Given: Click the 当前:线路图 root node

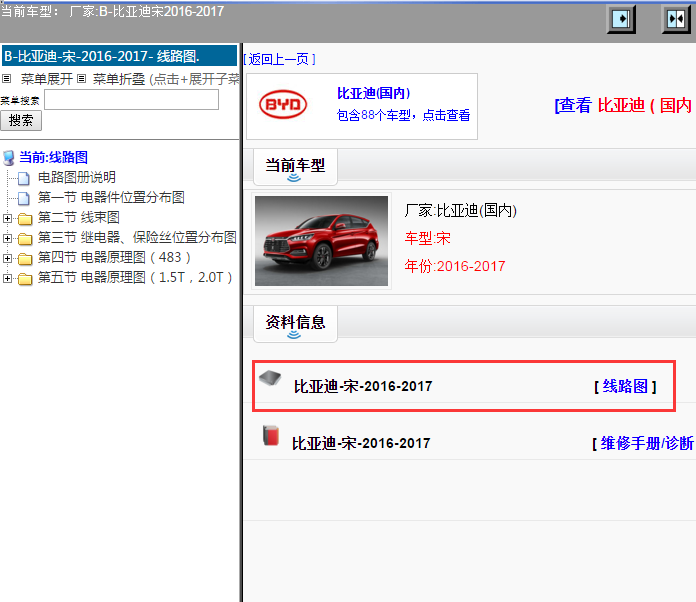Looking at the screenshot, I should pos(53,157).
